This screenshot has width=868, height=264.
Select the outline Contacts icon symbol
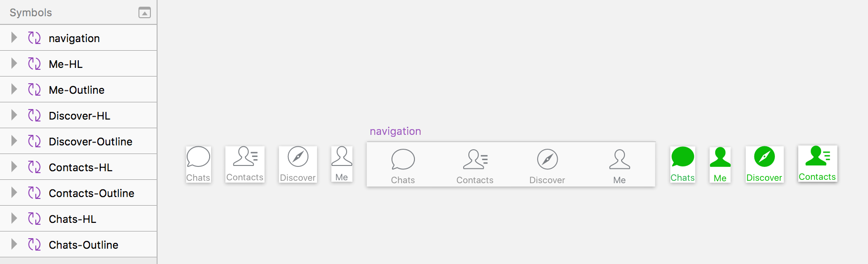[x=245, y=165]
